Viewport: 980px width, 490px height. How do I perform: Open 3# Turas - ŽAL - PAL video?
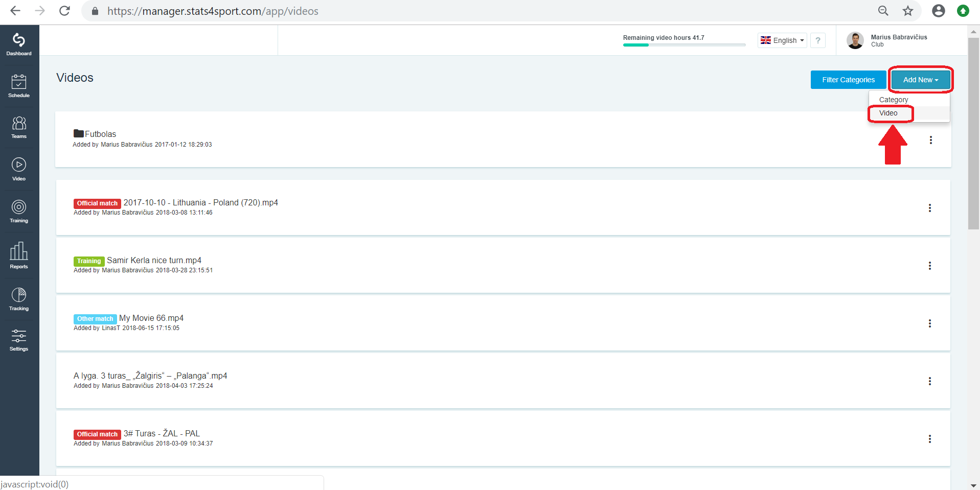[x=162, y=433]
